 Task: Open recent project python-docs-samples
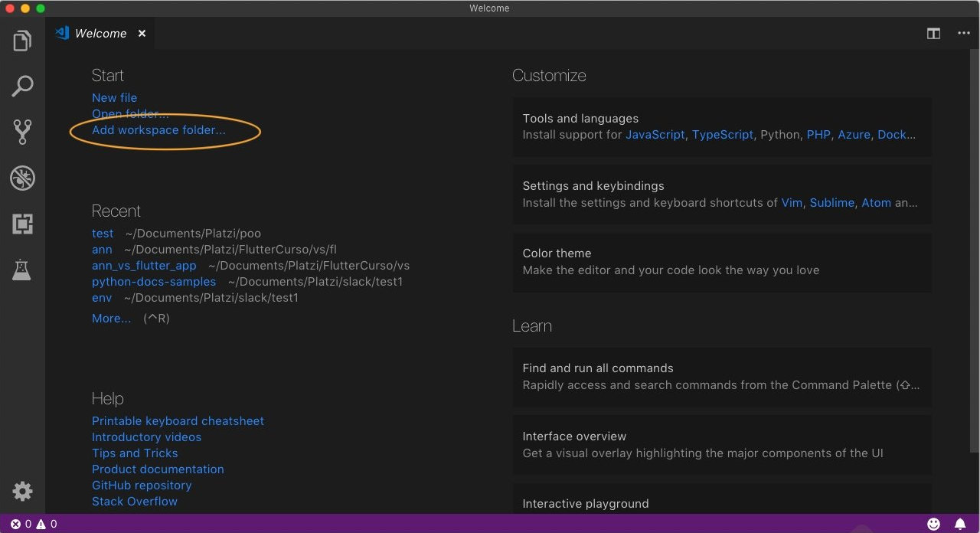point(154,282)
